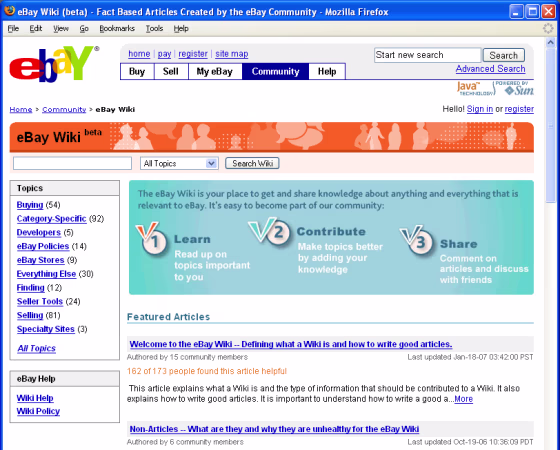This screenshot has height=450, width=560.
Task: Click the register link in top navigation
Action: tap(193, 54)
